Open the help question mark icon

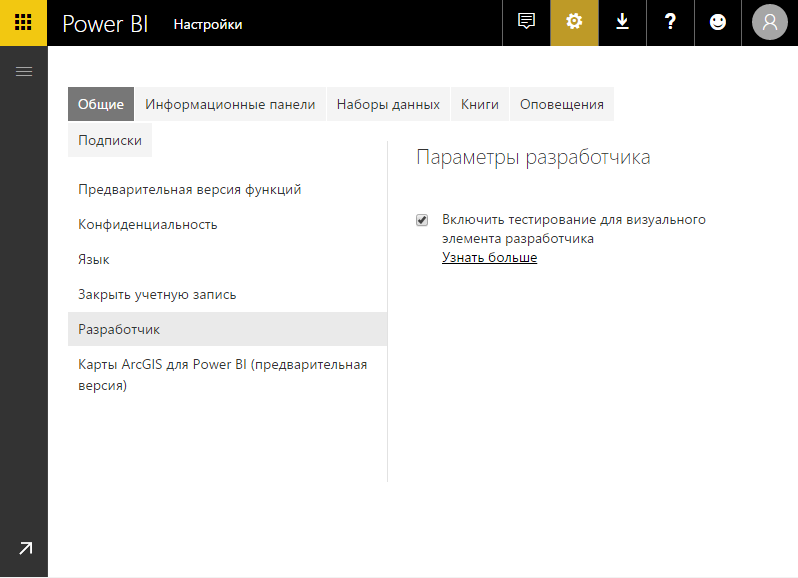coord(670,22)
